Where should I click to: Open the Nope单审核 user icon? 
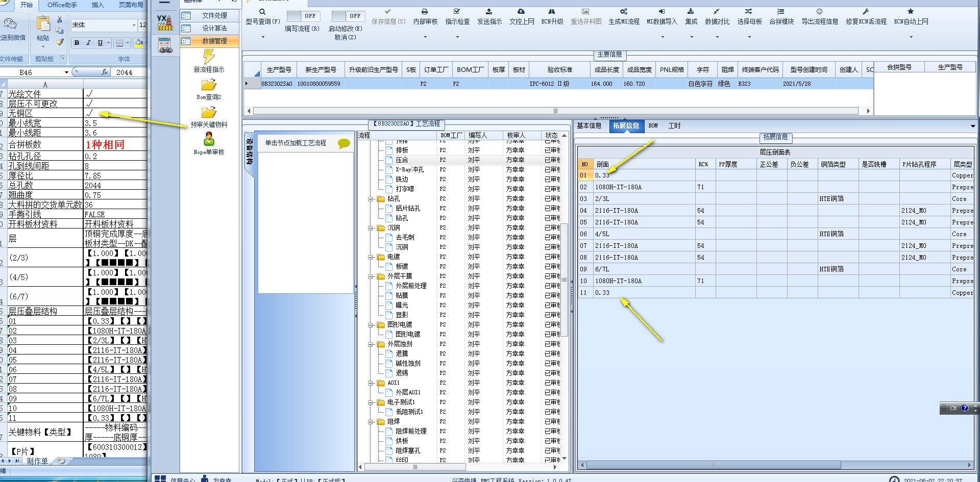point(209,139)
